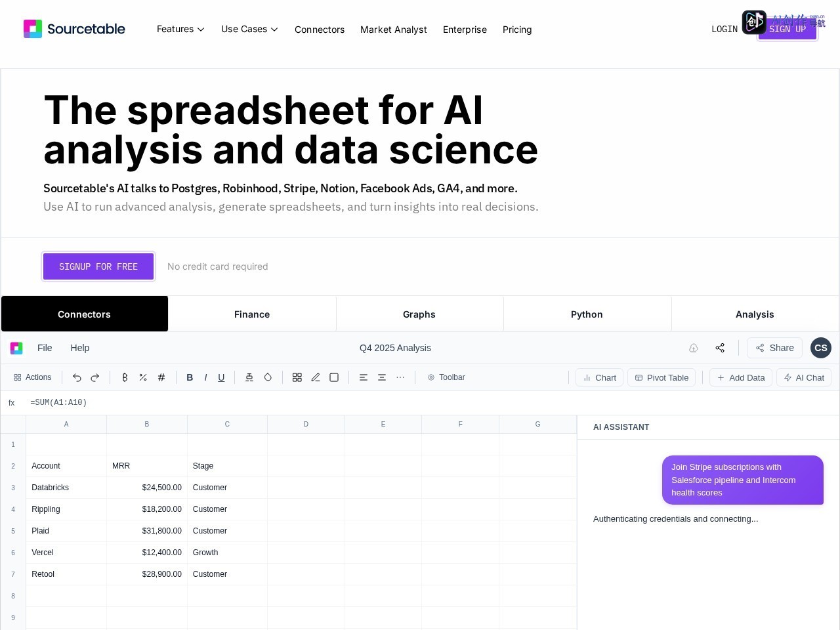Viewport: 840px width, 630px height.
Task: Select the Databricks cell
Action: tap(66, 488)
